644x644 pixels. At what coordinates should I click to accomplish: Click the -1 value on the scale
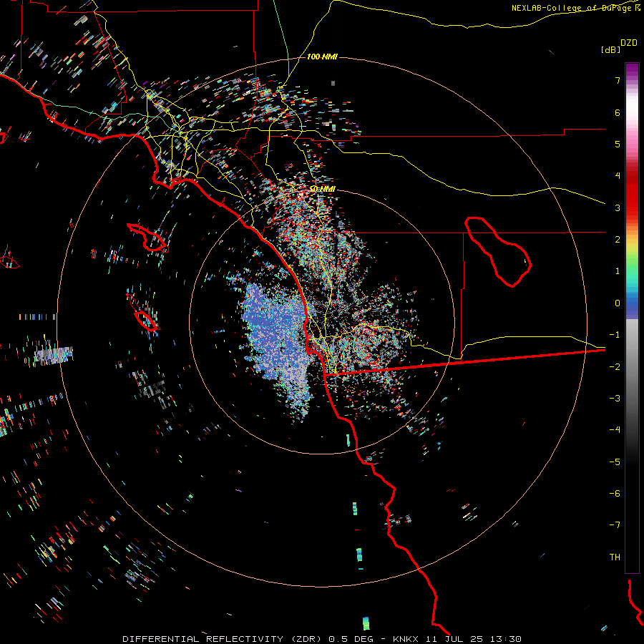(615, 335)
